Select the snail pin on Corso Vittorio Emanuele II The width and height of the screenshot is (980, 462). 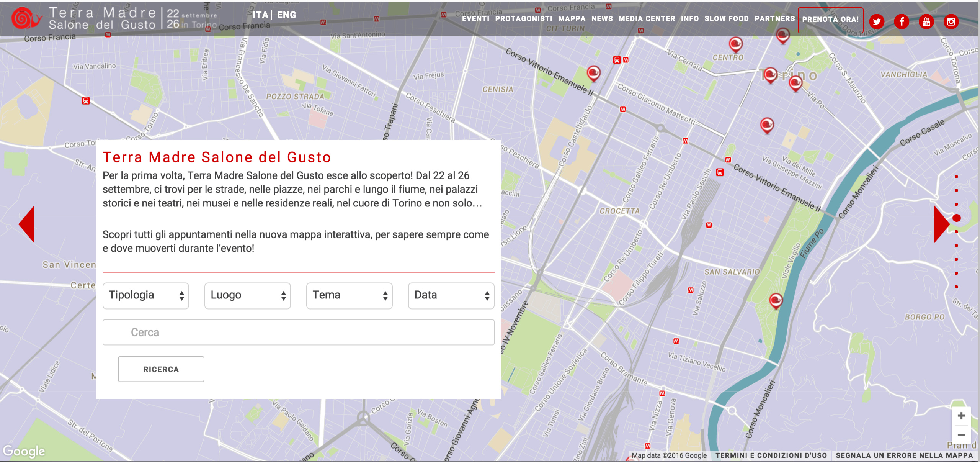tap(594, 74)
